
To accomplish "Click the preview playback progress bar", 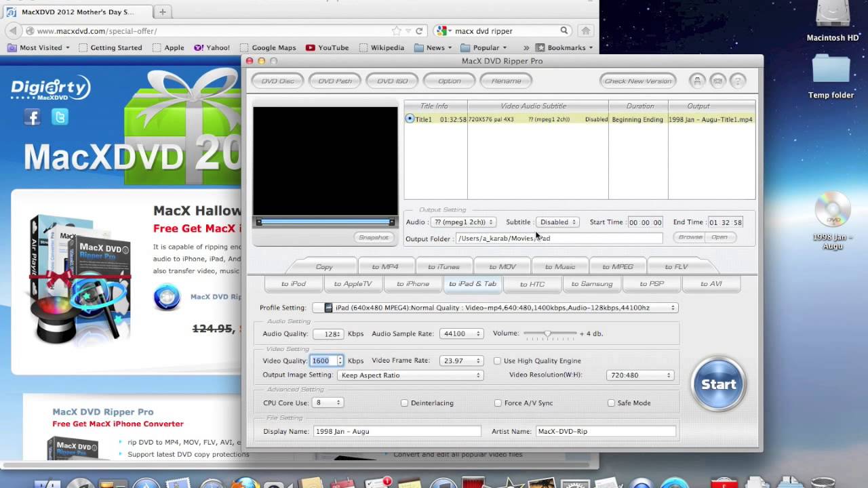I will (x=325, y=222).
